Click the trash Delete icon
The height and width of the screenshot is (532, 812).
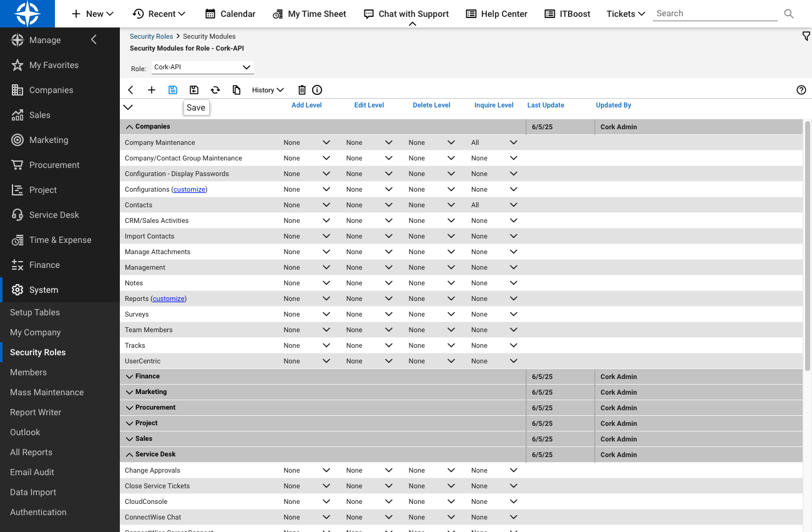tap(302, 90)
